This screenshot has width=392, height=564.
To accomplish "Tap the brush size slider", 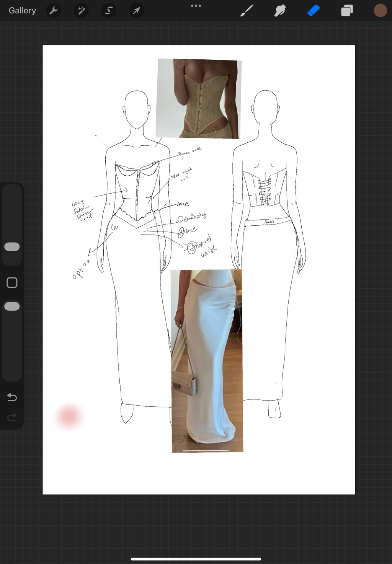I will coord(12,246).
